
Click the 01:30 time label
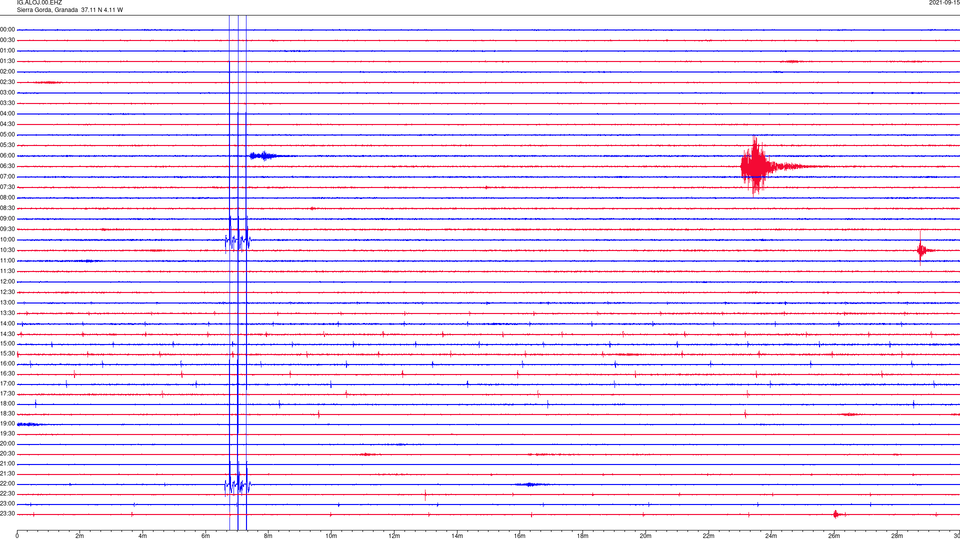coord(7,61)
